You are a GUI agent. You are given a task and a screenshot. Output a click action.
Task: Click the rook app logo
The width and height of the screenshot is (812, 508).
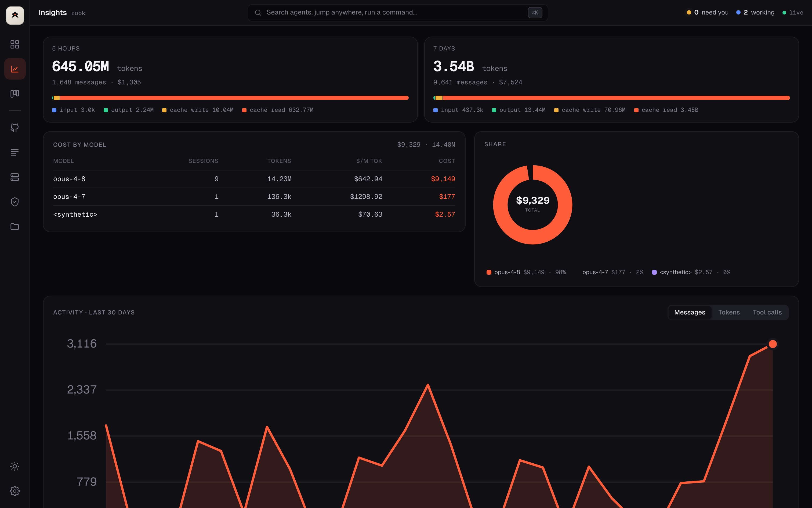15,15
